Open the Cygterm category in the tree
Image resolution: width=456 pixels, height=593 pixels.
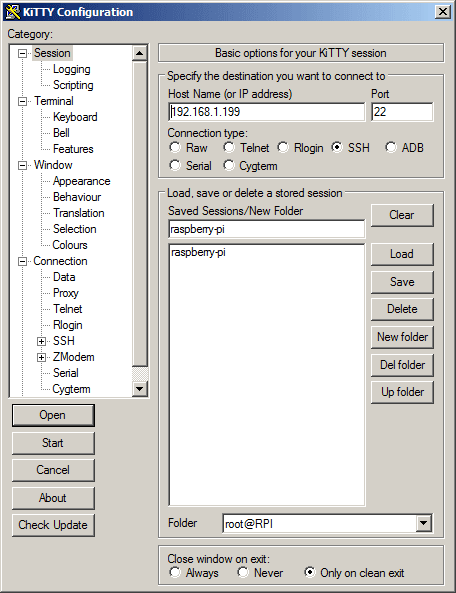(71, 389)
